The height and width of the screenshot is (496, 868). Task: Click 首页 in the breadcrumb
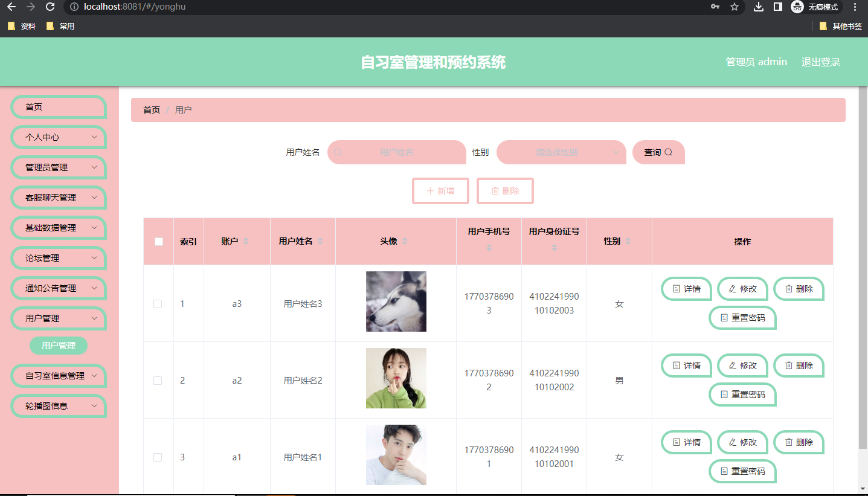pyautogui.click(x=152, y=110)
